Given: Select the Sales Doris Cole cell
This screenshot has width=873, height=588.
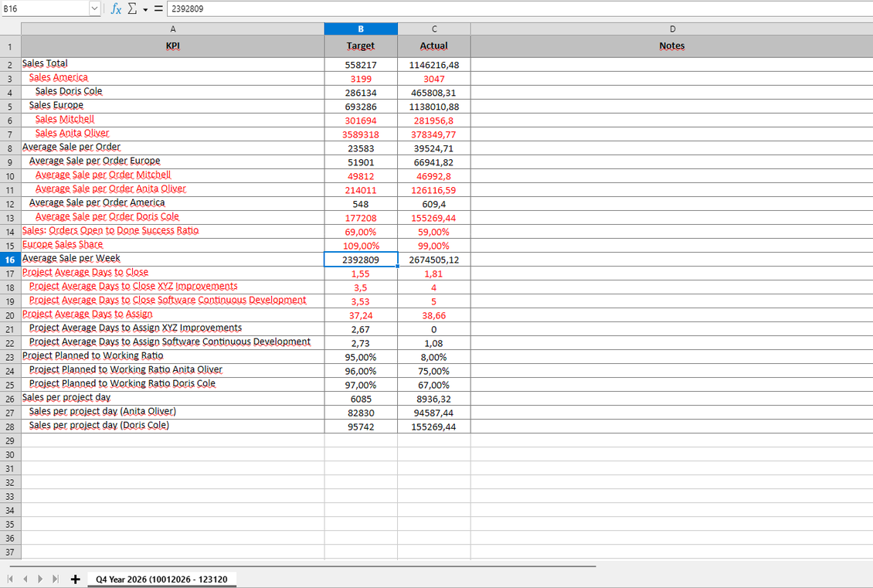Looking at the screenshot, I should pos(172,93).
